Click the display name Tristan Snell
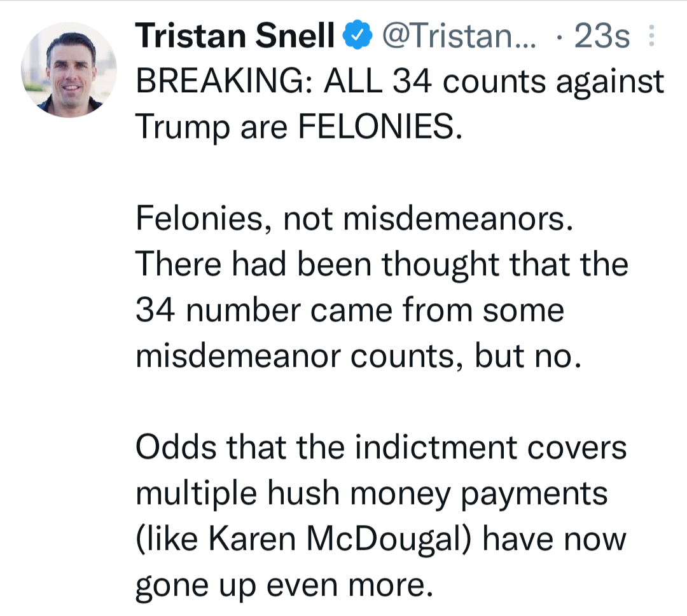The image size is (687, 616). (234, 36)
